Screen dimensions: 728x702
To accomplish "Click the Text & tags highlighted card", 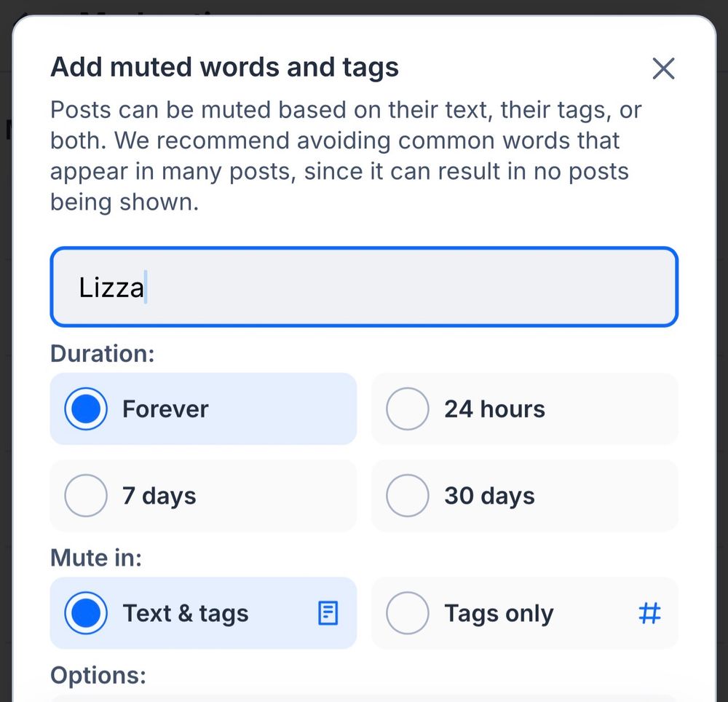I will (x=204, y=613).
